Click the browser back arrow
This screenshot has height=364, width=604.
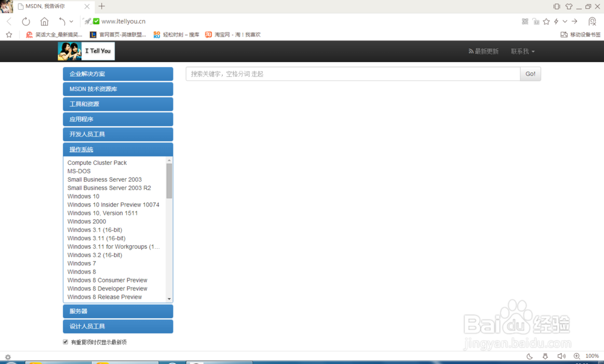[9, 22]
